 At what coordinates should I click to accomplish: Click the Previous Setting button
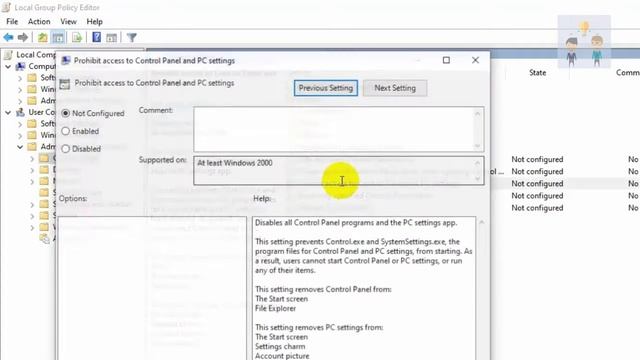coord(326,88)
